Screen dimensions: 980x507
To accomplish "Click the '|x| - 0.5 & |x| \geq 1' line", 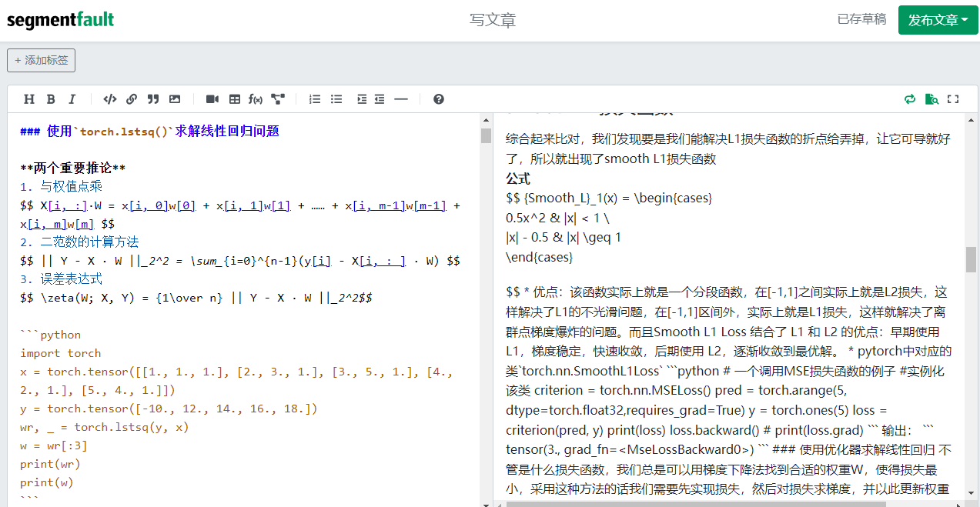I will click(x=564, y=237).
